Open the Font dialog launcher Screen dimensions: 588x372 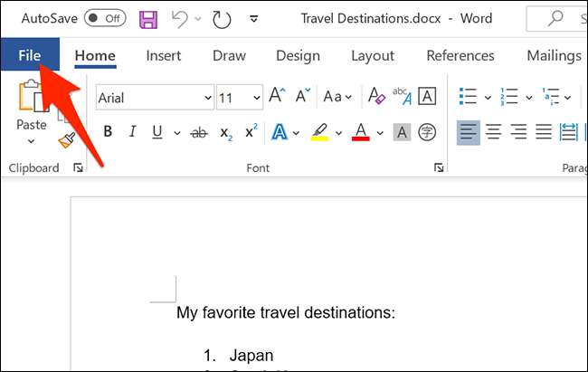[x=439, y=167]
